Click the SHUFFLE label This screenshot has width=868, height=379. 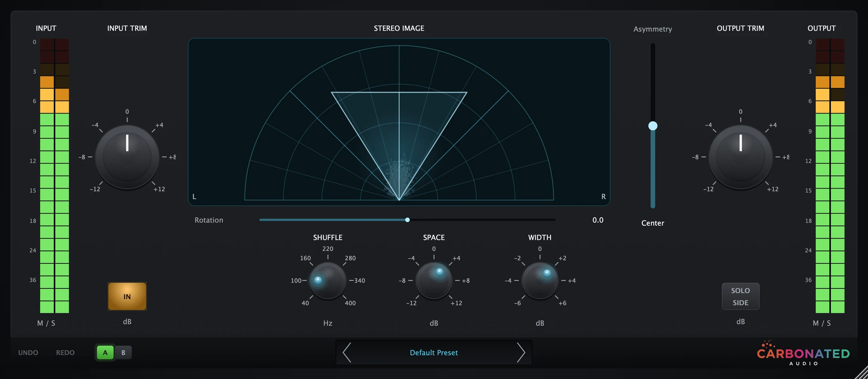(x=328, y=237)
